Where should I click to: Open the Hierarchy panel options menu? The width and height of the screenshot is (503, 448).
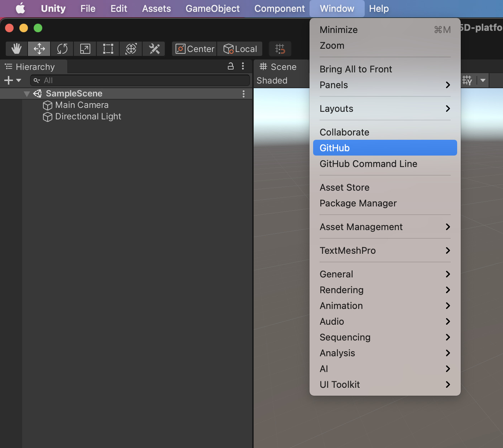243,66
